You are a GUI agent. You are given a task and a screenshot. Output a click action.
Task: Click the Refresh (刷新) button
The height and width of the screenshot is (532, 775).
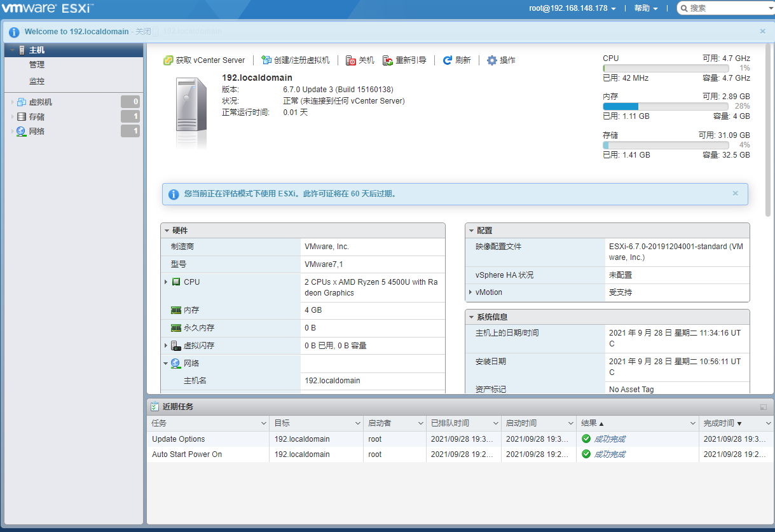click(456, 60)
